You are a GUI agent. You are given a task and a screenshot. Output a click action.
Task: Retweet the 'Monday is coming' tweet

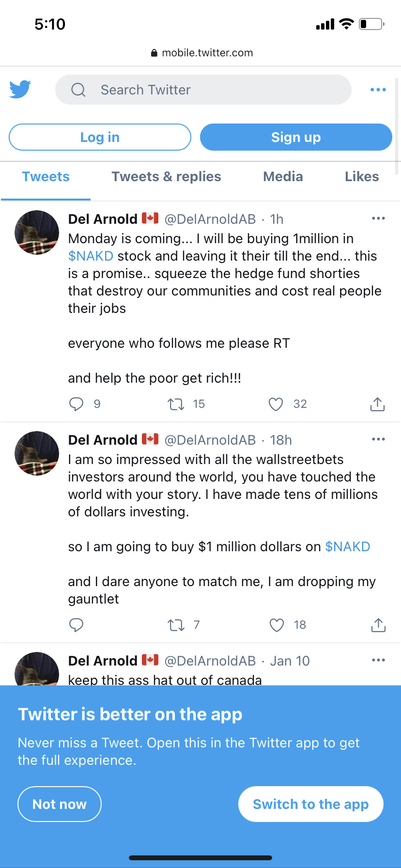pyautogui.click(x=176, y=404)
